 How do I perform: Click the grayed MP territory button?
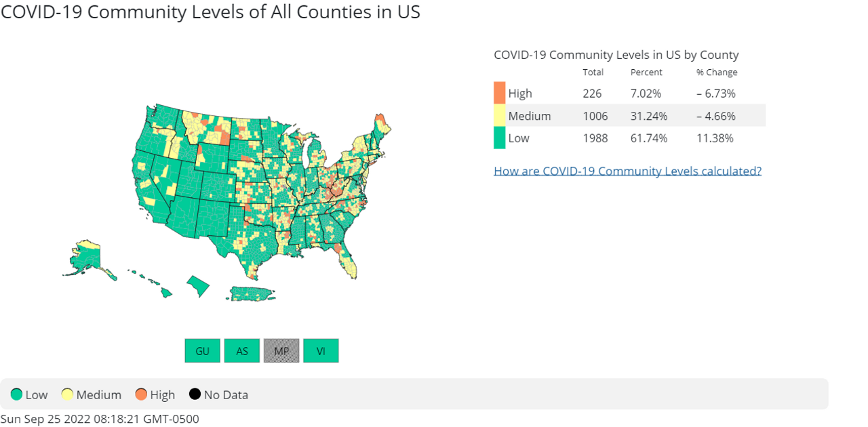[281, 351]
